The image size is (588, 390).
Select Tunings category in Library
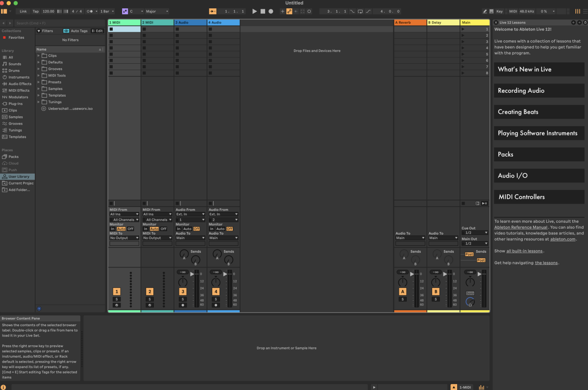15,130
